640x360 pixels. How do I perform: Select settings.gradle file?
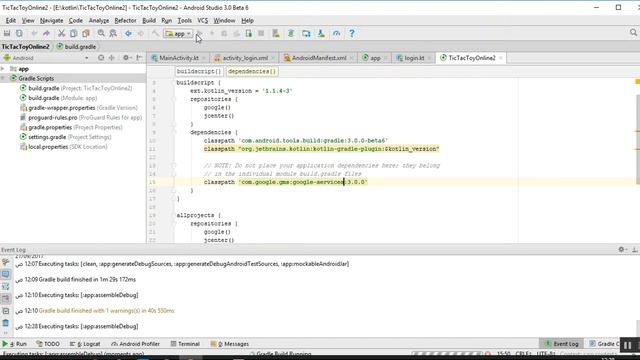65,137
